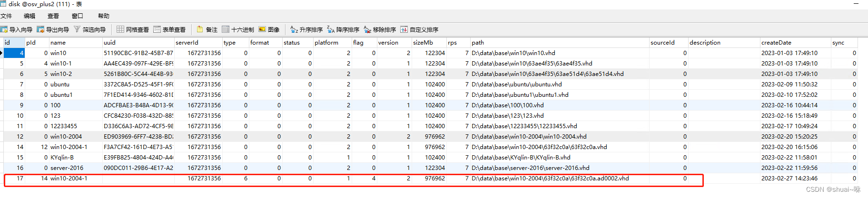Switch to Grid View (网格查看)
The height and width of the screenshot is (197, 868).
click(x=133, y=29)
